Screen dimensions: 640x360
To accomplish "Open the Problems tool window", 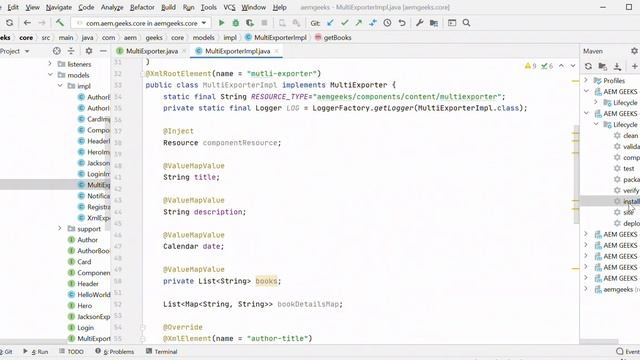I will pos(115,351).
